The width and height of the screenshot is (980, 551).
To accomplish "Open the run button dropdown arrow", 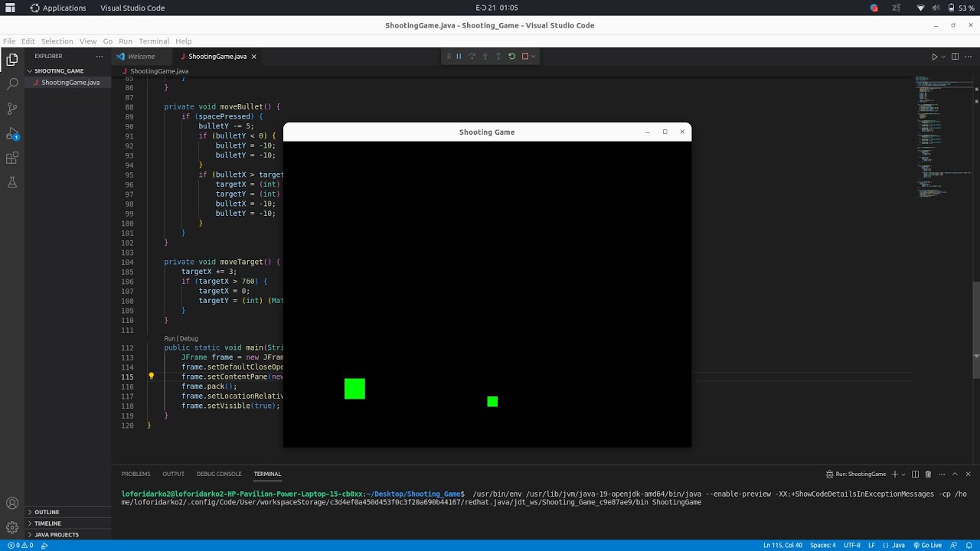I will pyautogui.click(x=943, y=57).
